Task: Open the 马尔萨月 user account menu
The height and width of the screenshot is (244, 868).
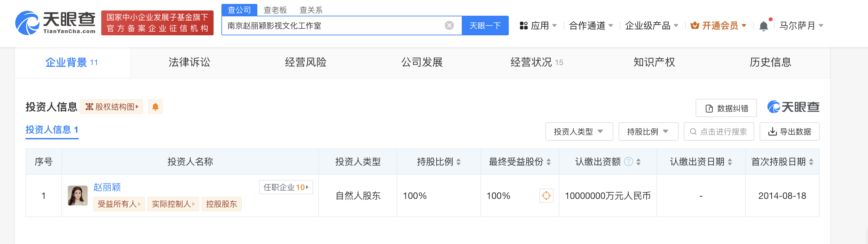Action: point(801,26)
